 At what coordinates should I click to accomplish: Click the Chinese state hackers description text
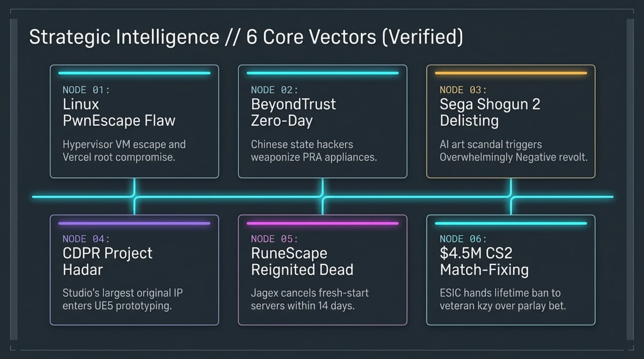[314, 151]
